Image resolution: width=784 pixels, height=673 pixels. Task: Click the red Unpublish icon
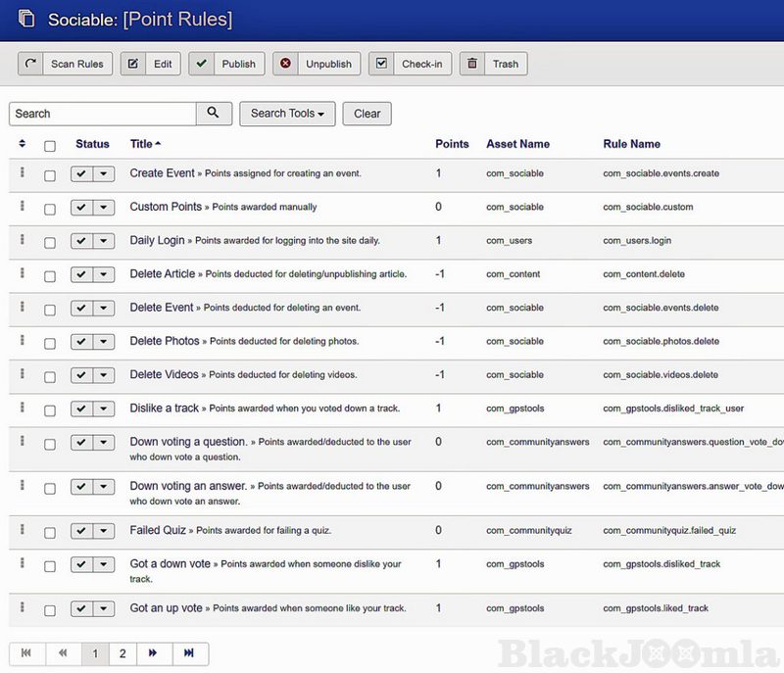tap(286, 64)
